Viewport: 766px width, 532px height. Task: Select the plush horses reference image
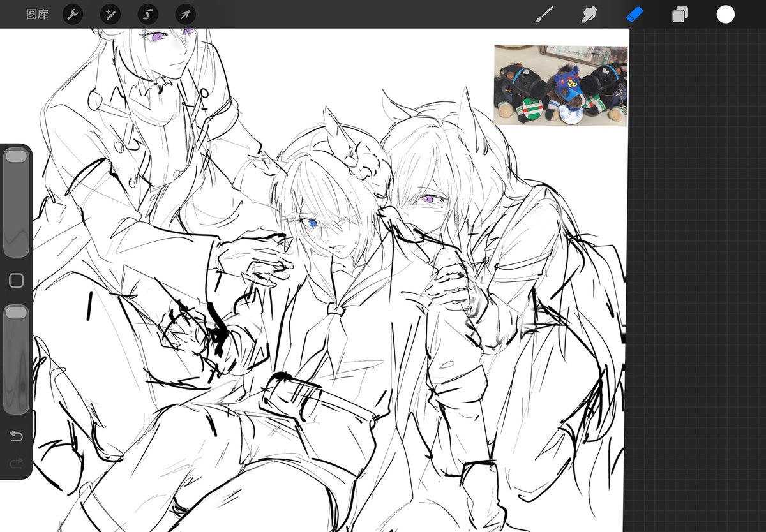tap(560, 85)
